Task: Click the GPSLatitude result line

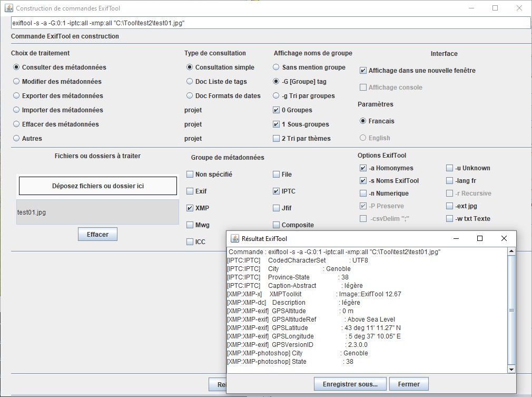Action: click(314, 328)
